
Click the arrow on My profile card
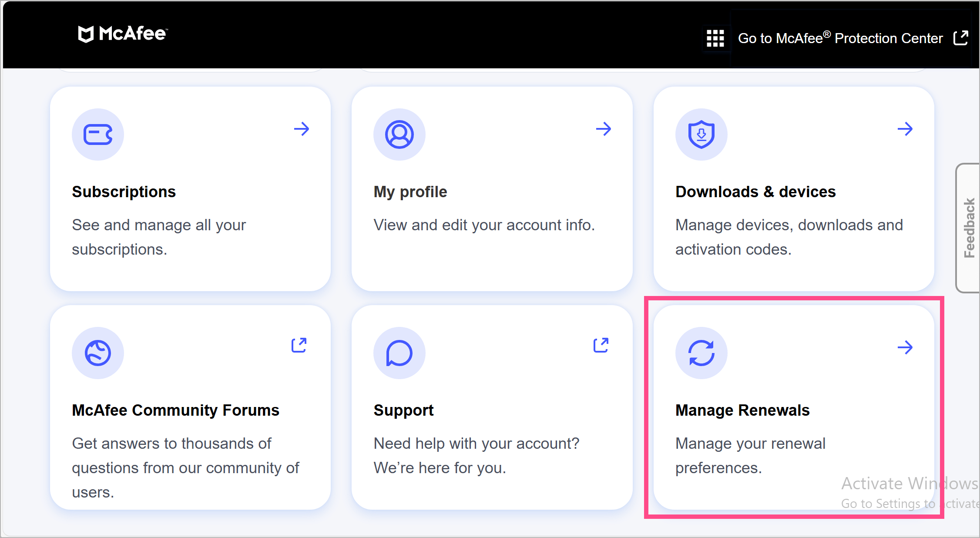pyautogui.click(x=603, y=129)
